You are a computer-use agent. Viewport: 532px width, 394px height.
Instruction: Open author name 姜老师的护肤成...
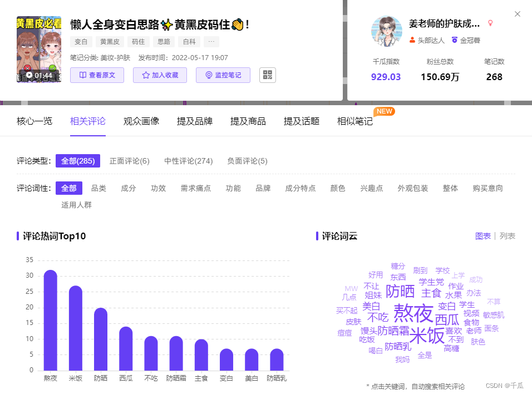tap(444, 24)
